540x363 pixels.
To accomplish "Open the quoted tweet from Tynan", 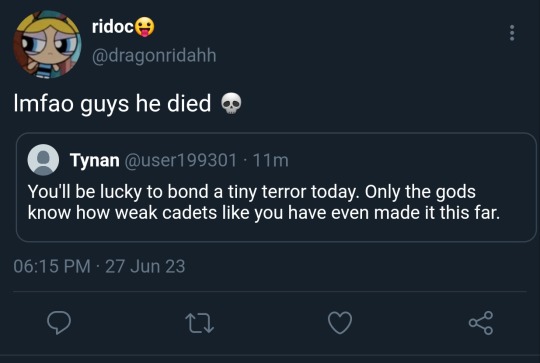I will pyautogui.click(x=276, y=187).
